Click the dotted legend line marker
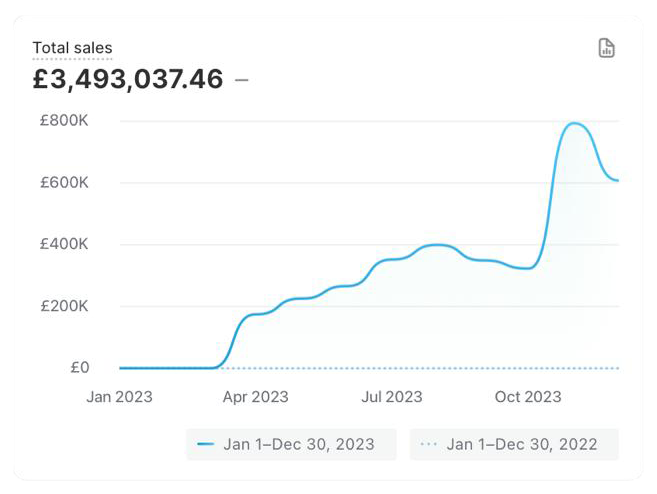Image resolution: width=657 pixels, height=494 pixels. tap(429, 444)
